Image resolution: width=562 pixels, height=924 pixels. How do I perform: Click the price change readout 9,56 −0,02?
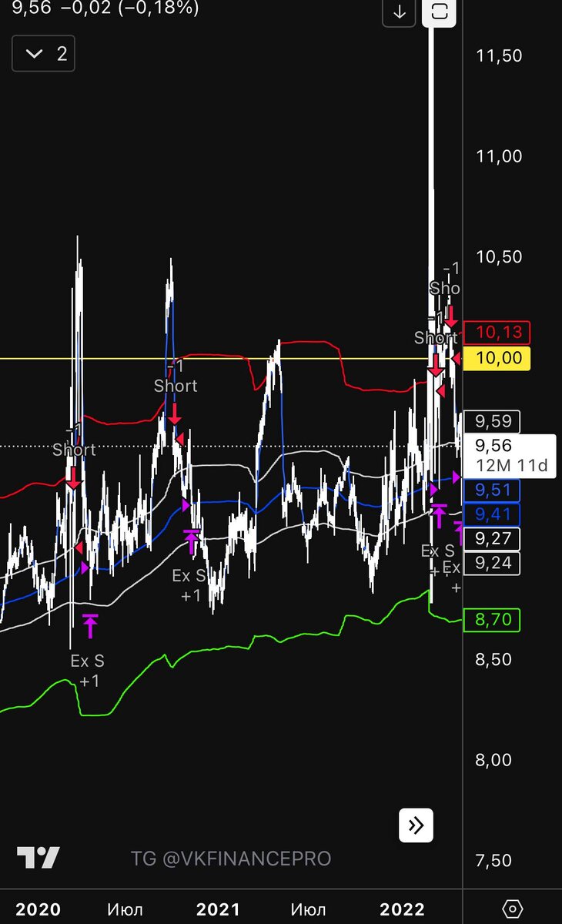(x=105, y=8)
